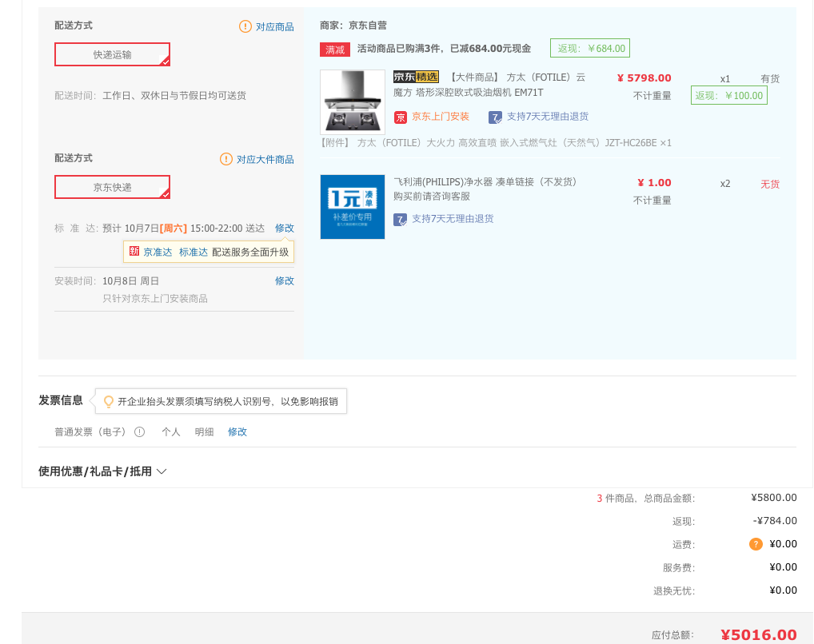
Task: Open PHILIPS 净水器 凑单链接 product title
Action: 485,189
